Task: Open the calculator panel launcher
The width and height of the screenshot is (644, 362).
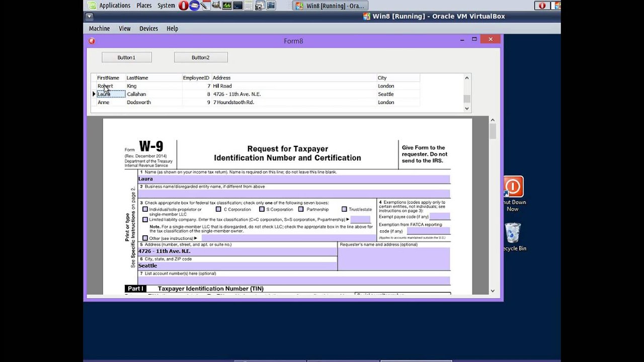Action: pyautogui.click(x=249, y=6)
